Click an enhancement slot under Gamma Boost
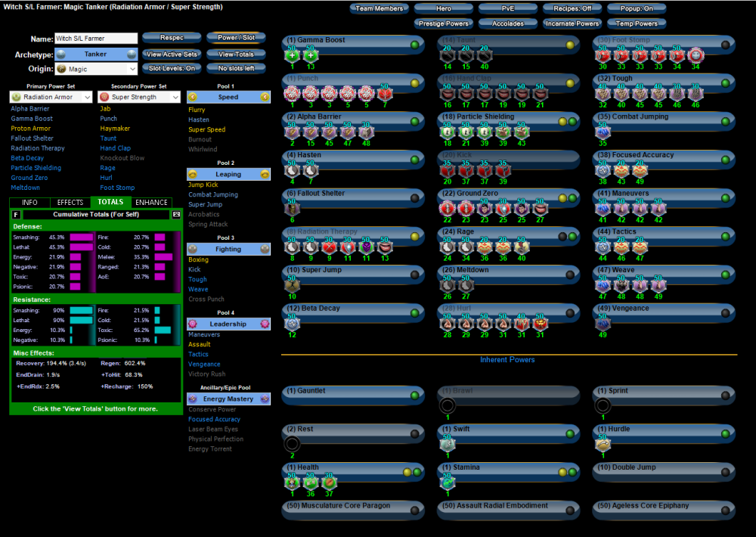The height and width of the screenshot is (537, 756). tap(290, 54)
